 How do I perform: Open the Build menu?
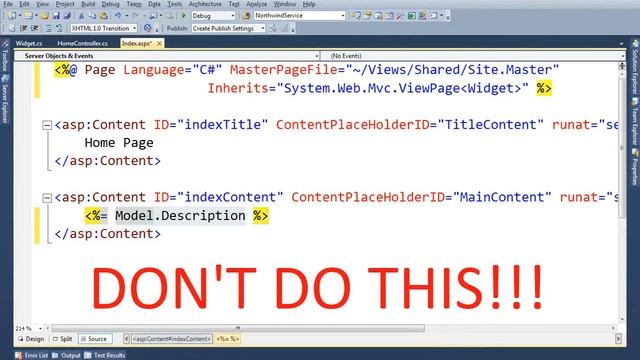pyautogui.click(x=88, y=4)
